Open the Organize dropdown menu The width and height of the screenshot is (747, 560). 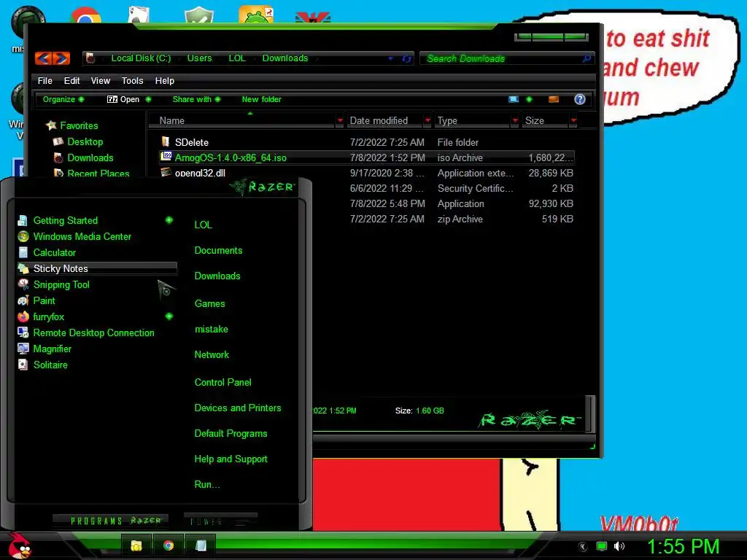pos(63,99)
